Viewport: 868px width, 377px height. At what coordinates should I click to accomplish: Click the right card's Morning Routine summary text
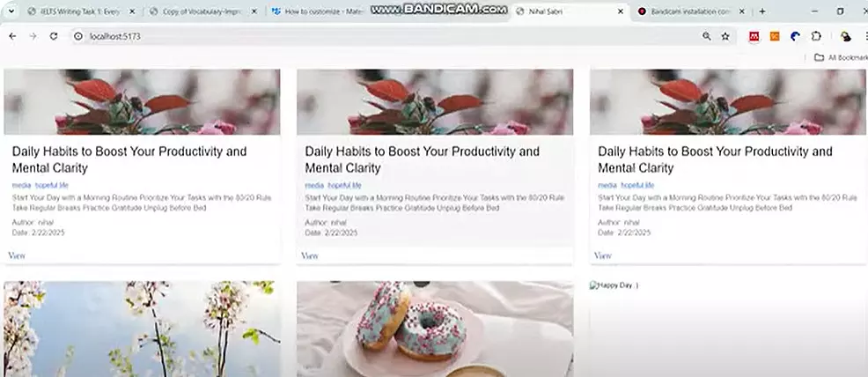click(x=727, y=203)
